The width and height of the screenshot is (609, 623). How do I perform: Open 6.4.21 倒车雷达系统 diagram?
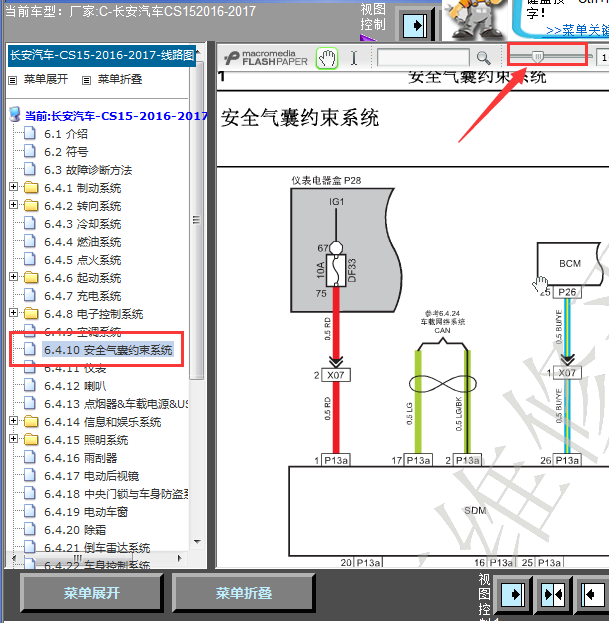point(97,548)
